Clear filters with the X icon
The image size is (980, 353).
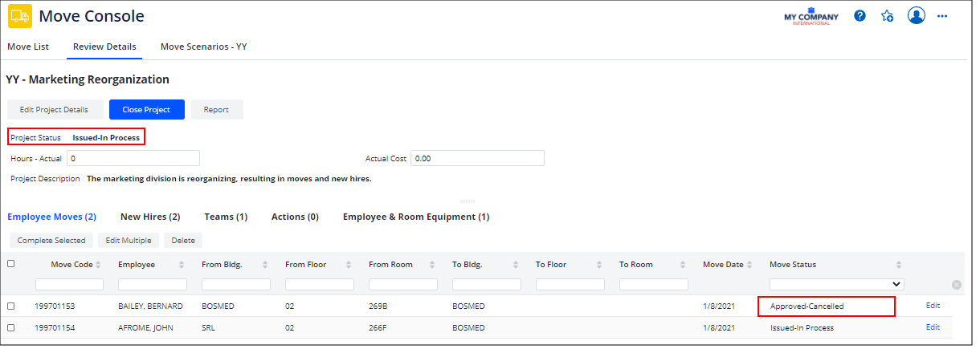956,285
